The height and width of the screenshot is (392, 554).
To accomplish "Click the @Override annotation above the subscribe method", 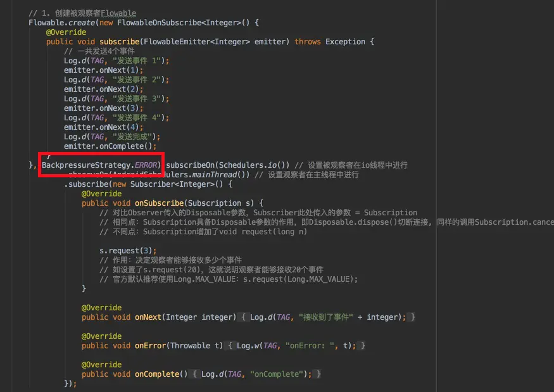I will (x=66, y=32).
